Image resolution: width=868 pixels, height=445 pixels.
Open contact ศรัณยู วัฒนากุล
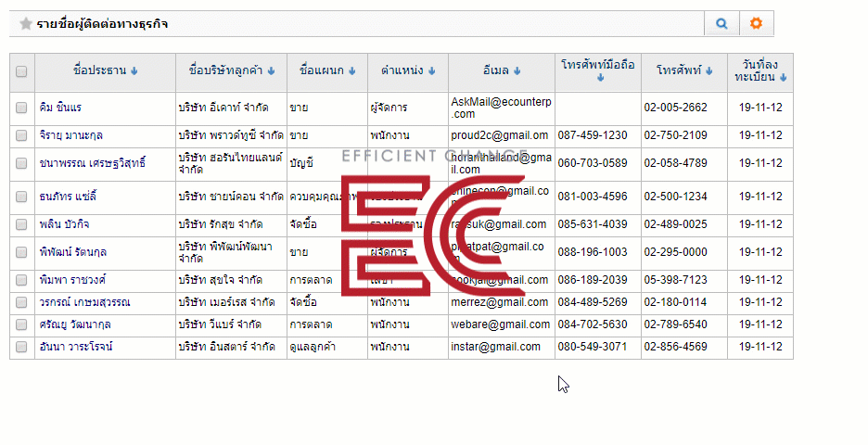tap(75, 324)
